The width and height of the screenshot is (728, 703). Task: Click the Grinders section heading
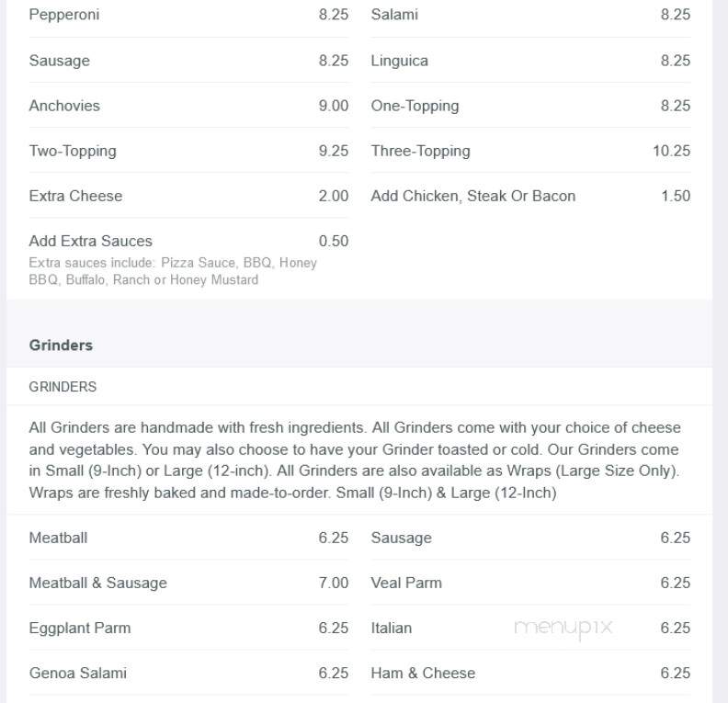point(61,346)
